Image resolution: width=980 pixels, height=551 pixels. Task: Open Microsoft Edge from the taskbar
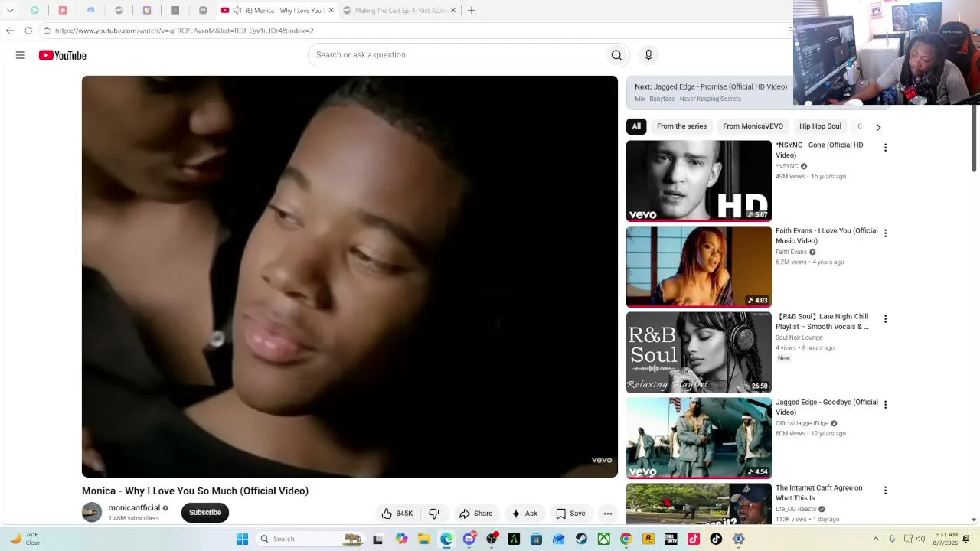(446, 540)
